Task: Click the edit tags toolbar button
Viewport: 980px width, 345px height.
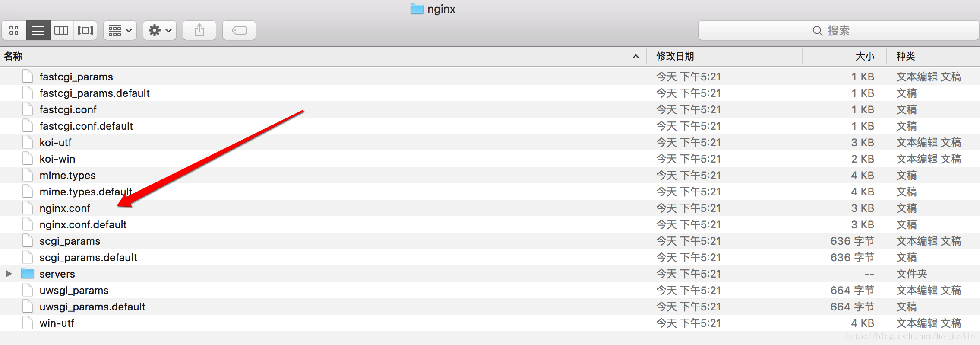Action: coord(239,30)
